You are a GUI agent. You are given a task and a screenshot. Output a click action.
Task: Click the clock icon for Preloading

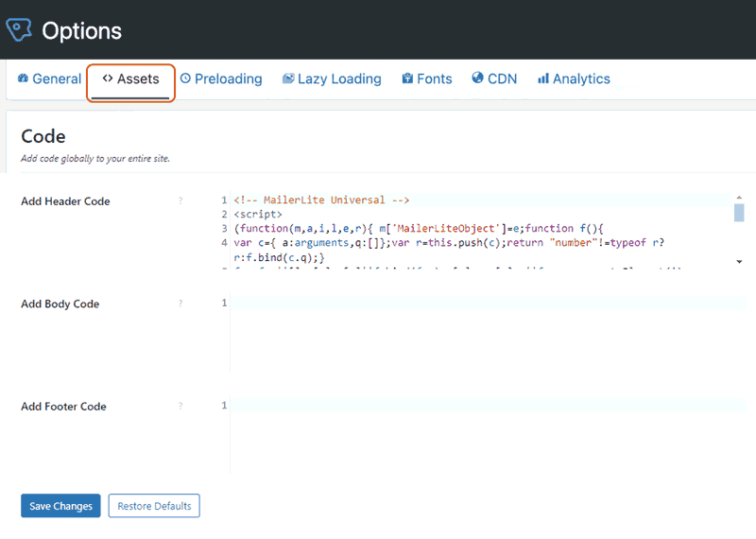(x=185, y=79)
